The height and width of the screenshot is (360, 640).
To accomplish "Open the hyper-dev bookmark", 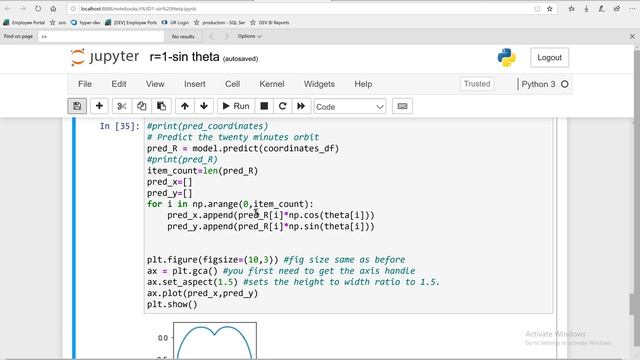I will 85,22.
